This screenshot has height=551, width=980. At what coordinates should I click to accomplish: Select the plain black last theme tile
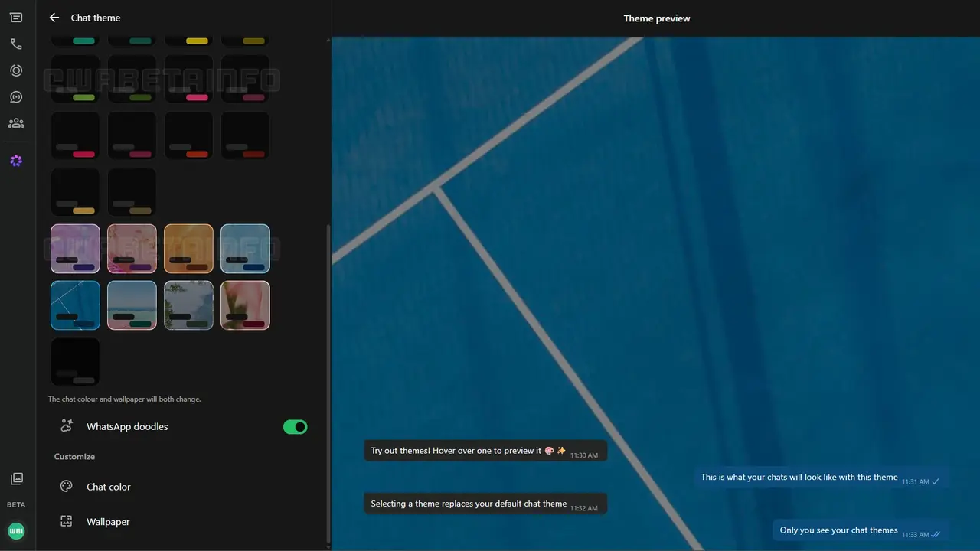[x=75, y=362]
